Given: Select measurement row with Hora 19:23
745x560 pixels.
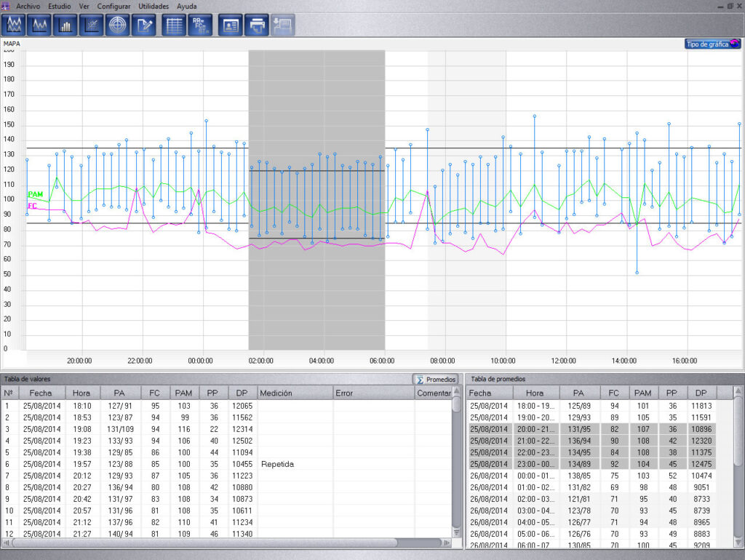Looking at the screenshot, I should pyautogui.click(x=226, y=441).
